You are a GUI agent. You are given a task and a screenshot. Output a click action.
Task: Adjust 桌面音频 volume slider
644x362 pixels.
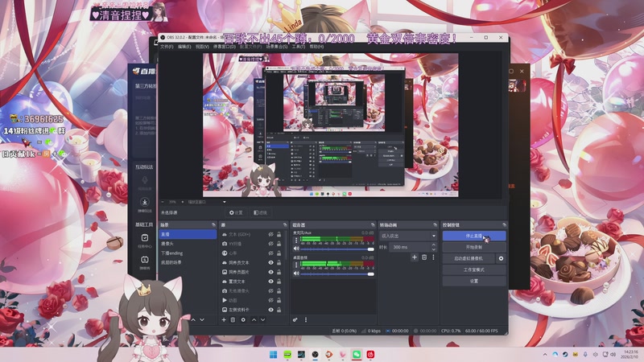coord(337,274)
